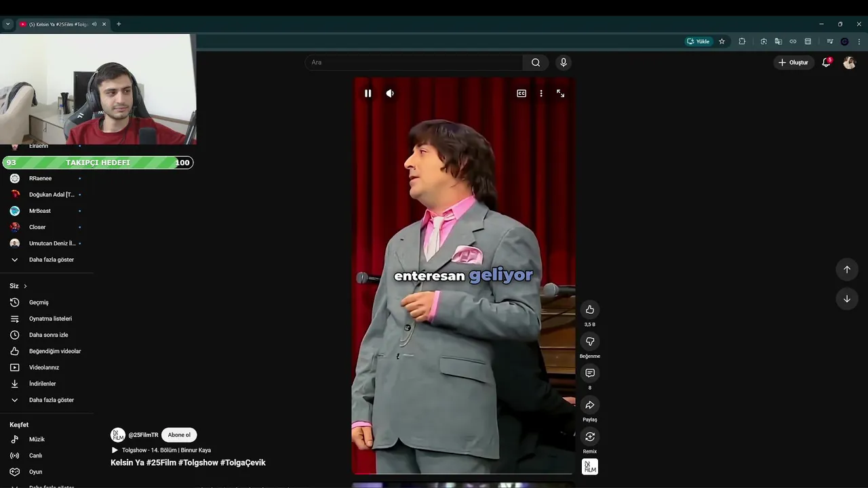Image resolution: width=868 pixels, height=488 pixels.
Task: Close the Kelsin Ya YouTube tab
Action: click(104, 24)
